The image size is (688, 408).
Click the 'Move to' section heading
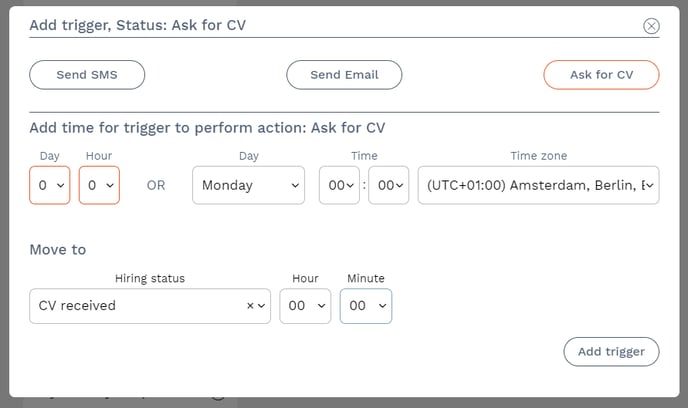[58, 249]
